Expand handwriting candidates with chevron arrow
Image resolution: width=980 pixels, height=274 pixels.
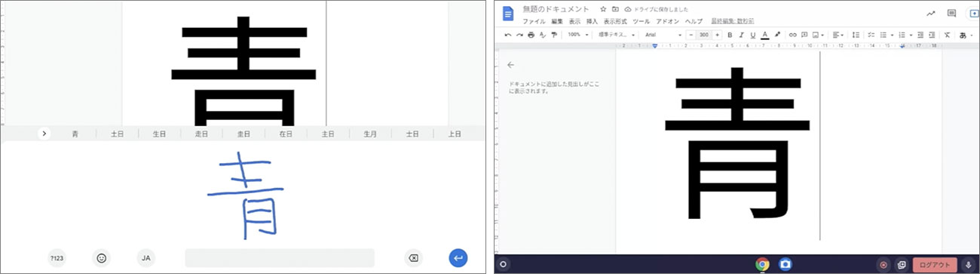coord(44,134)
